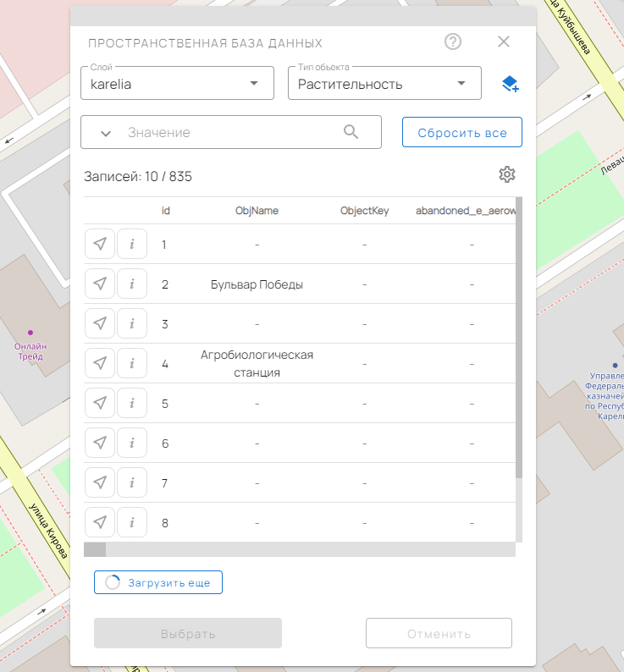Viewport: 624px width, 672px height.
Task: Navigate to record 1 on map
Action: (x=100, y=245)
